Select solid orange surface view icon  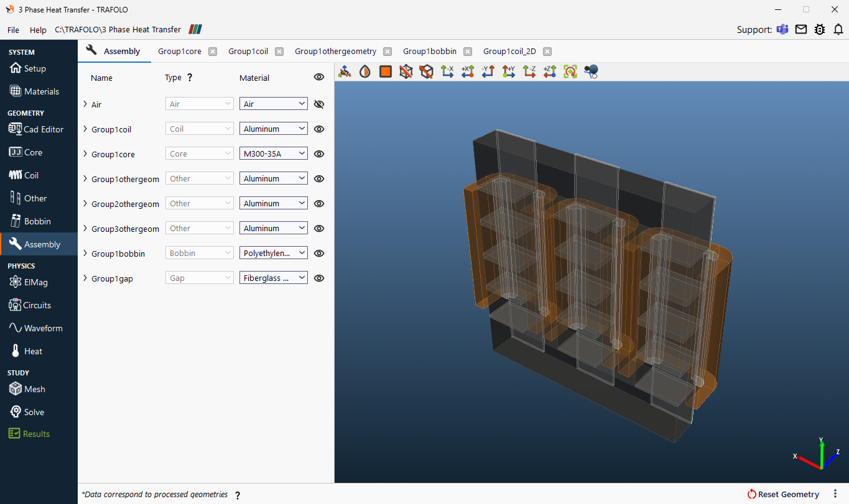[x=385, y=71]
